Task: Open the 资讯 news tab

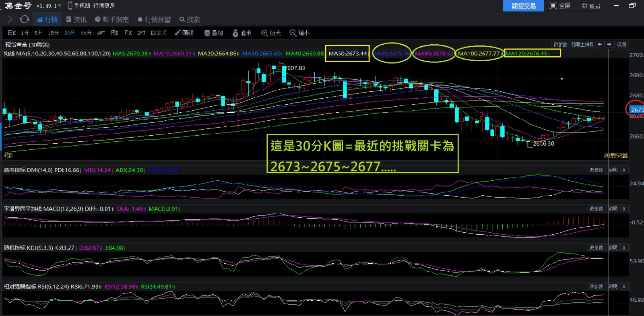Action: click(x=76, y=19)
